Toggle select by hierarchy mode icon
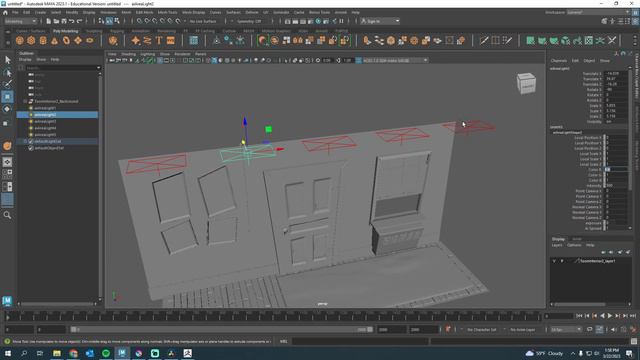The height and width of the screenshot is (360, 640). 102,21
